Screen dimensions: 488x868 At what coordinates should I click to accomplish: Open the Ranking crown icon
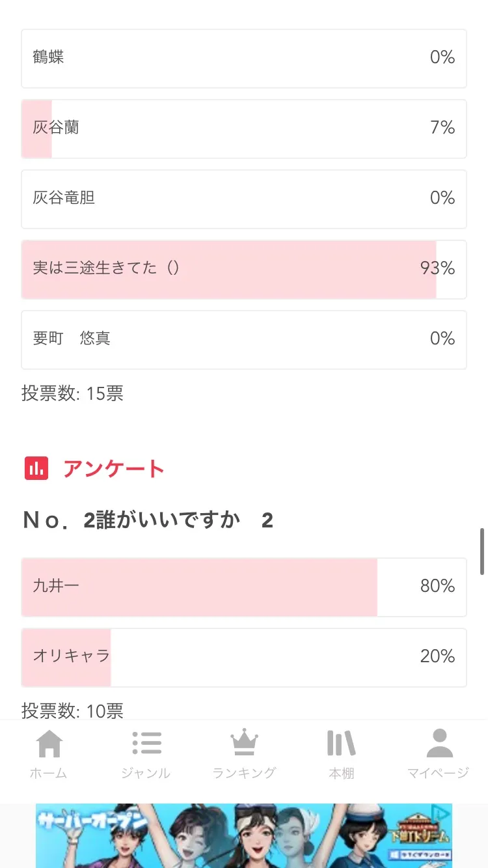[244, 744]
